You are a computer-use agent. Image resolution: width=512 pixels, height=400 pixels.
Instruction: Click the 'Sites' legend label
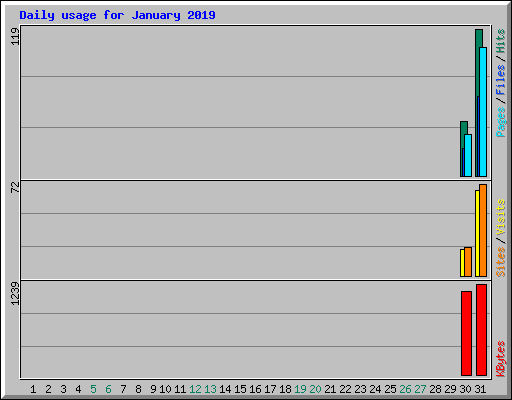click(x=500, y=262)
